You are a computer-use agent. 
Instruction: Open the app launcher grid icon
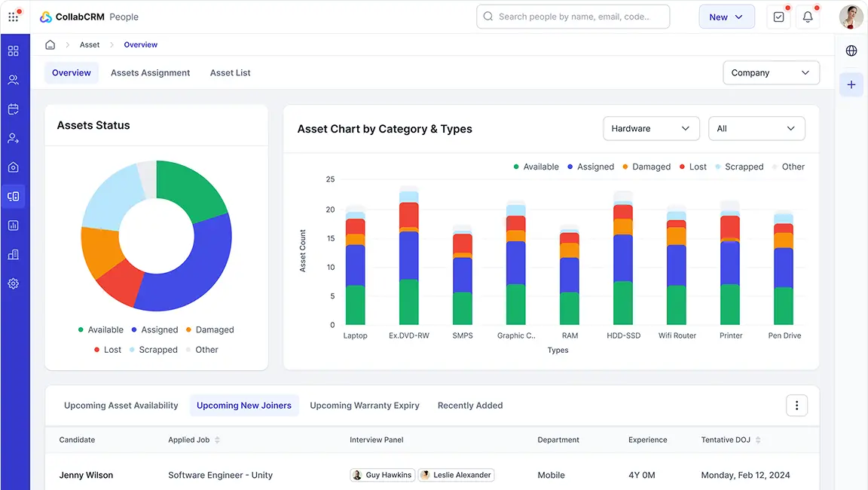(14, 17)
